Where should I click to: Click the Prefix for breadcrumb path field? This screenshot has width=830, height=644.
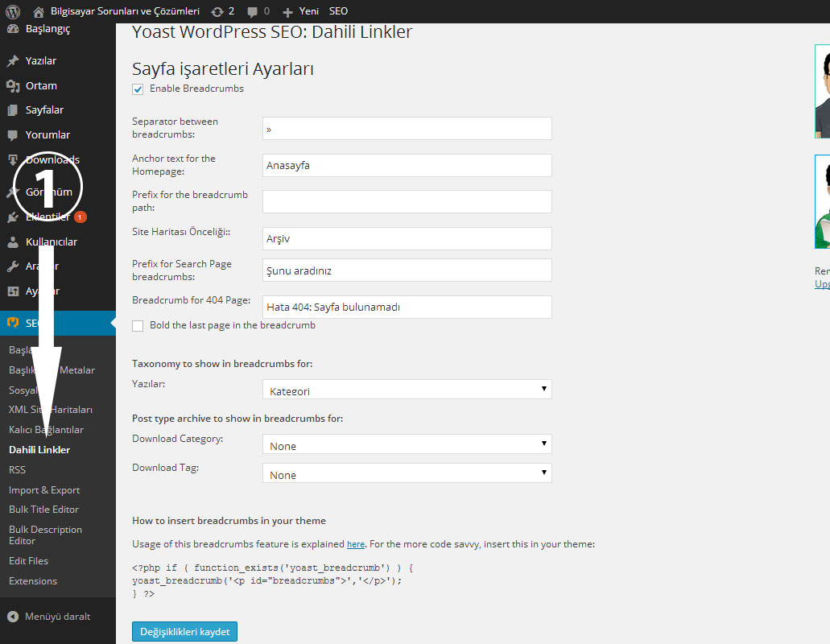[407, 201]
